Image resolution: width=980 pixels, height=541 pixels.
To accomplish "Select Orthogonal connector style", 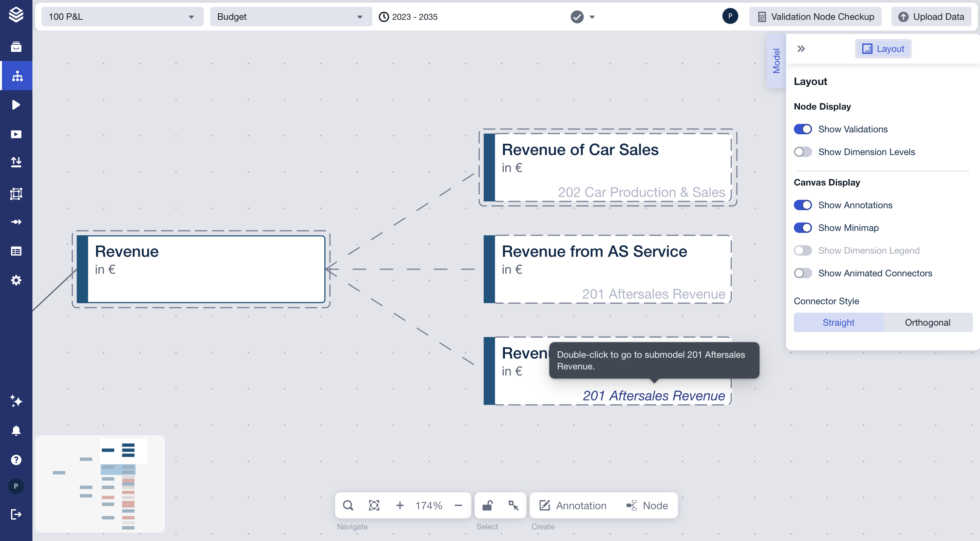I will coord(927,323).
